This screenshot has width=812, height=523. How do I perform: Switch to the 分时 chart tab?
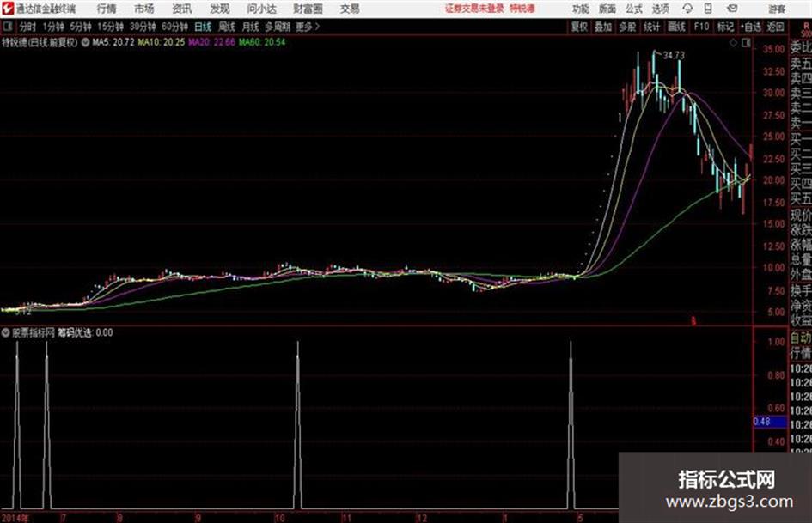click(x=28, y=27)
